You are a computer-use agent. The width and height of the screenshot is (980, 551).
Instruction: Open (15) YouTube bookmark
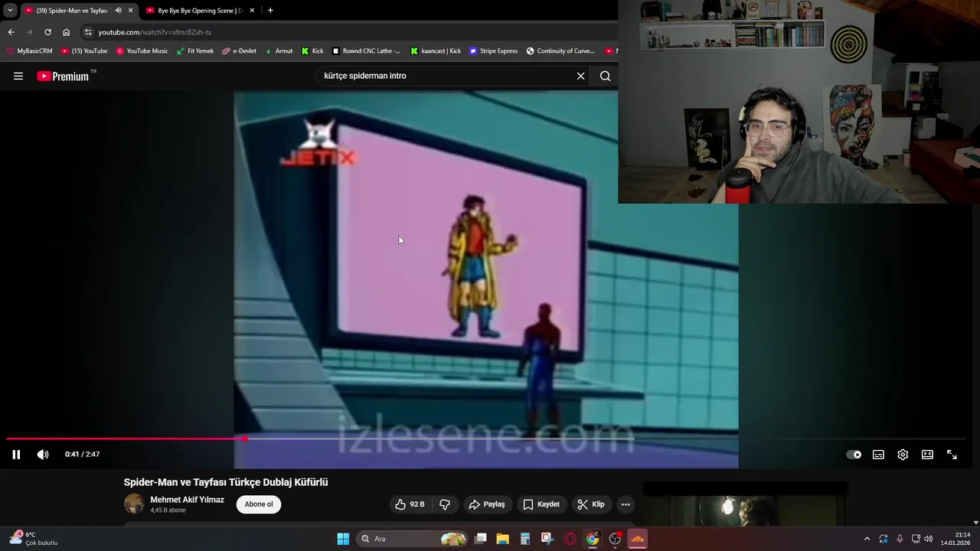(x=84, y=51)
